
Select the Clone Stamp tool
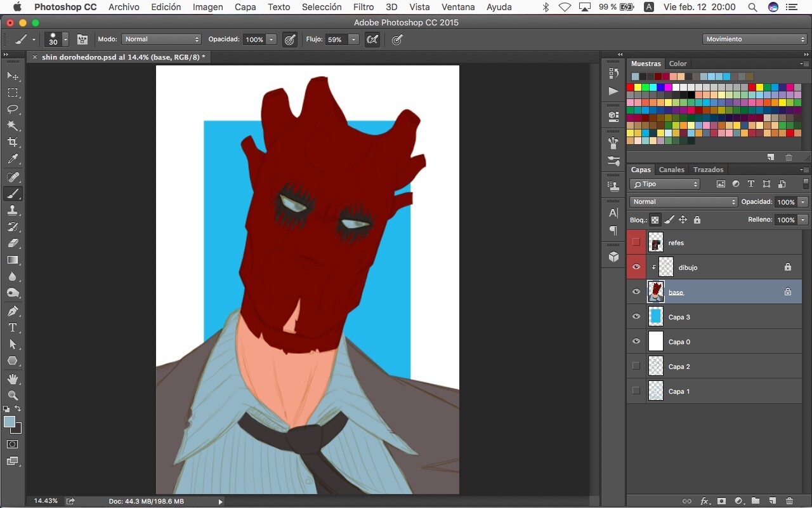pyautogui.click(x=13, y=210)
